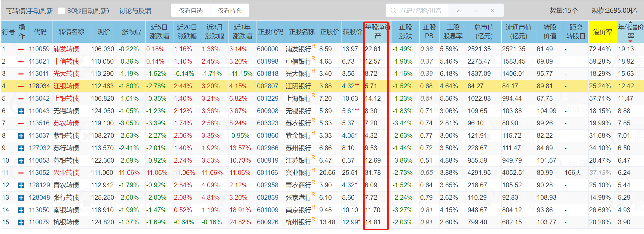Image resolution: width=644 pixels, height=234 pixels.
Task: Click the minus icon in the 光大转债 row
Action: 21,74
